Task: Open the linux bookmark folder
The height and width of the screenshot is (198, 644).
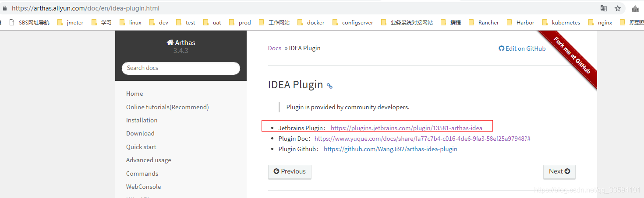Action: pos(131,22)
